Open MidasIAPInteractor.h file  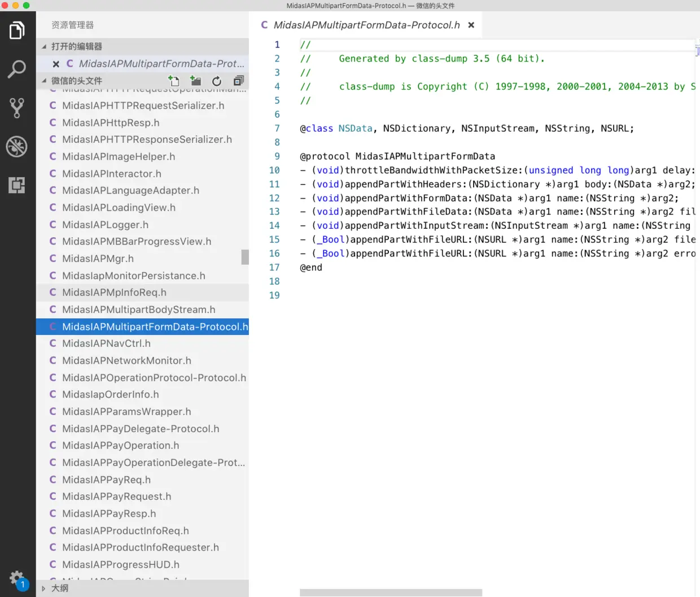(142, 173)
